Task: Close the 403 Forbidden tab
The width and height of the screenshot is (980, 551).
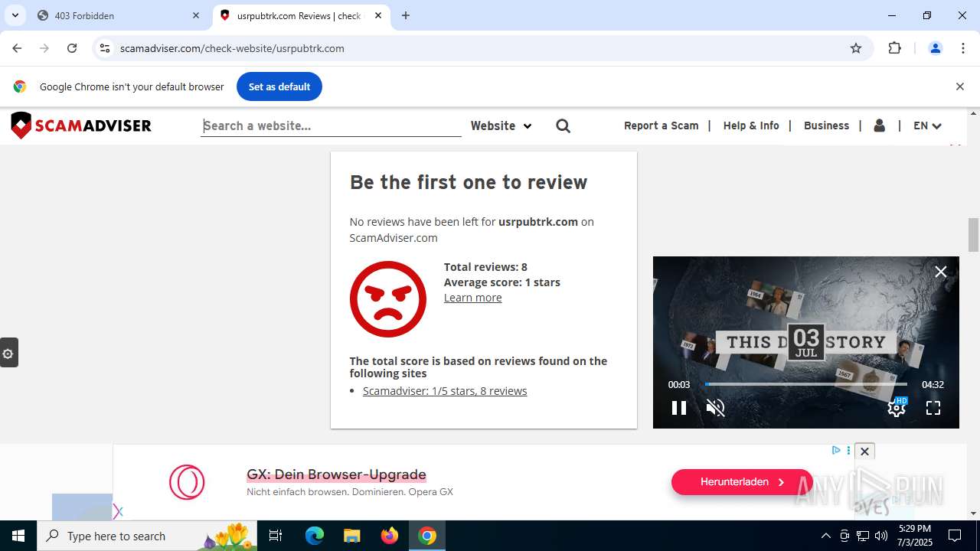Action: click(196, 15)
